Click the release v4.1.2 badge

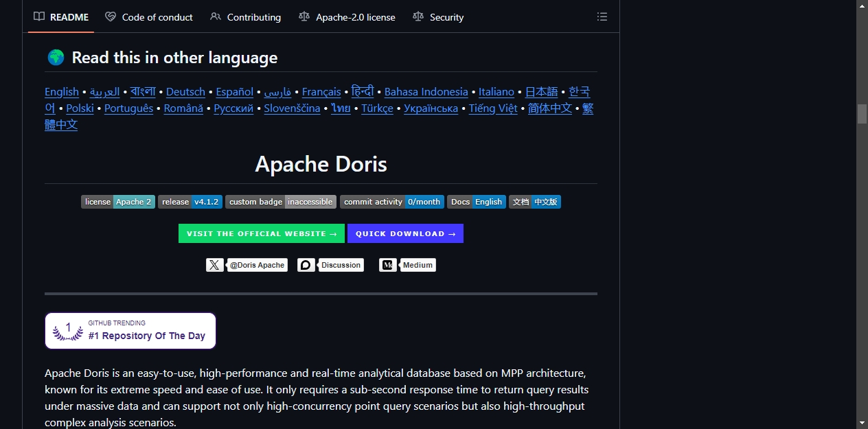tap(190, 202)
